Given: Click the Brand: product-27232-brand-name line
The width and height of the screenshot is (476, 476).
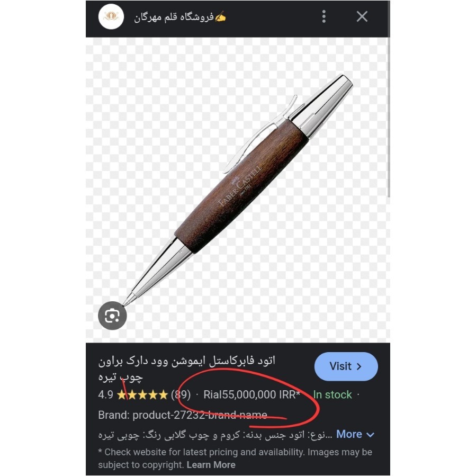Looking at the screenshot, I should pyautogui.click(x=183, y=415).
